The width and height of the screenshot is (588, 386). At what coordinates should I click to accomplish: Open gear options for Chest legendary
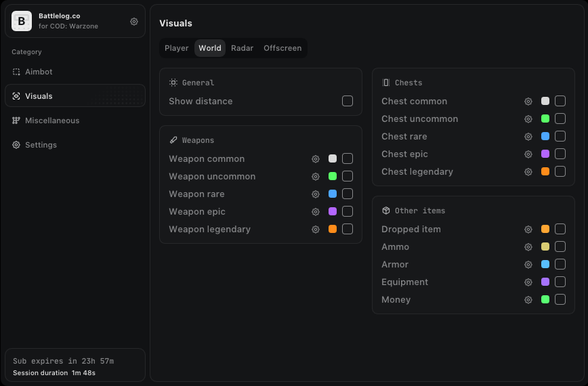[x=528, y=171]
